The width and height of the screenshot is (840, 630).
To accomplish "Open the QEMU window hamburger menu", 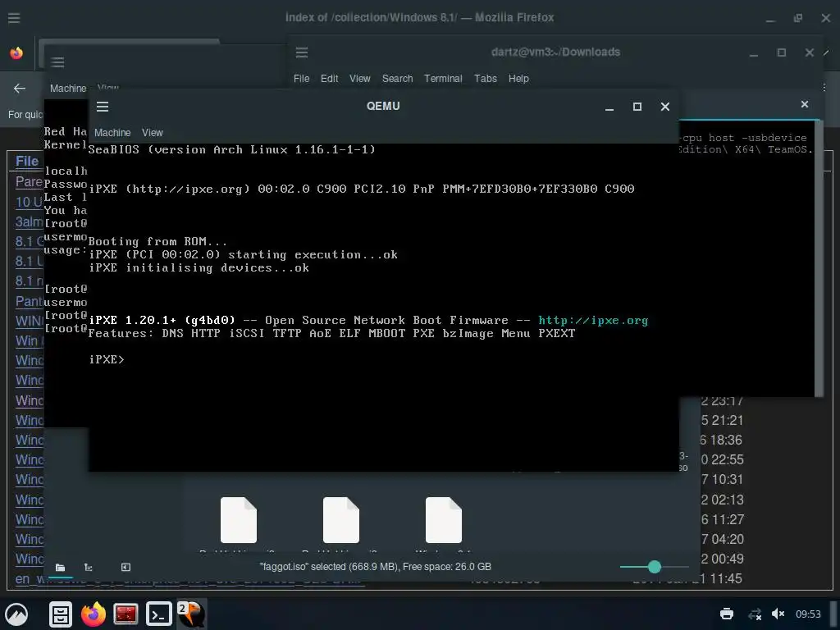I will pyautogui.click(x=103, y=107).
